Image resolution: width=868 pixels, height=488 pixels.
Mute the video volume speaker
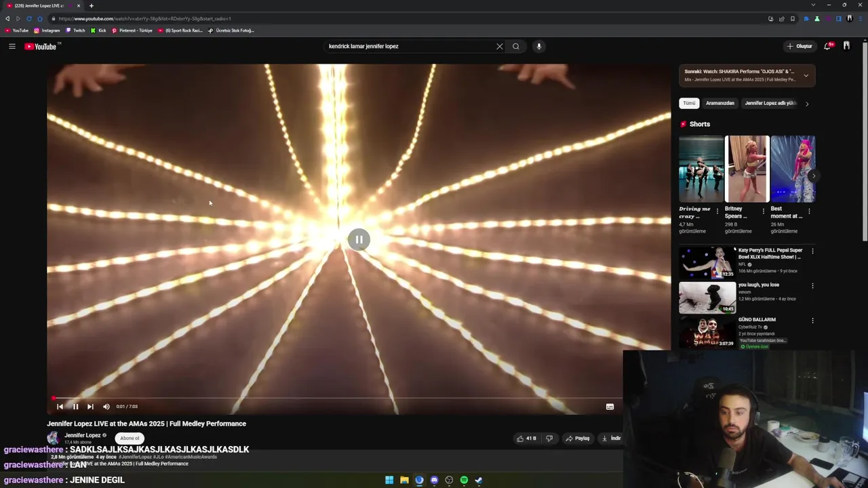(x=106, y=407)
